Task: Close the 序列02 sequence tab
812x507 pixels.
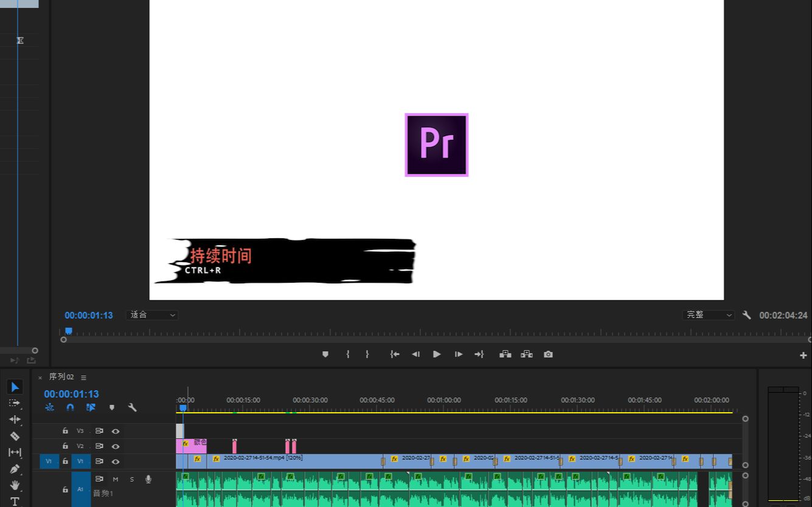Action: click(x=40, y=378)
